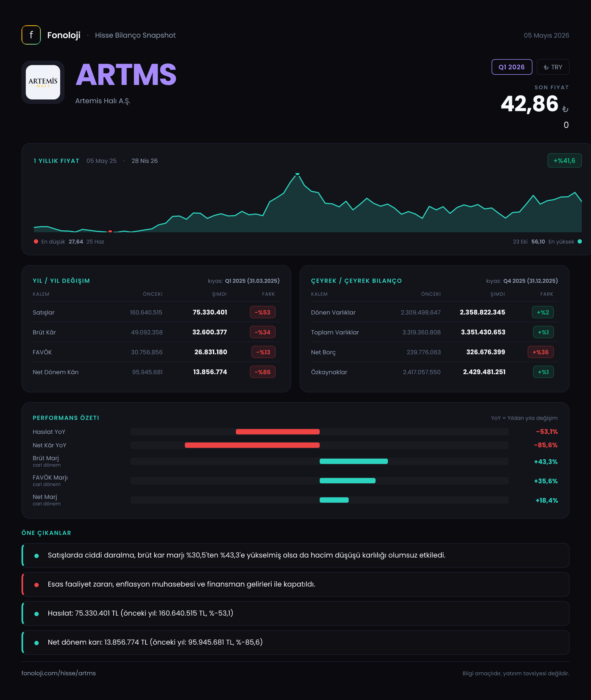Click the Özkaynaklar +%1 badge
The image size is (591, 700).
tap(543, 372)
